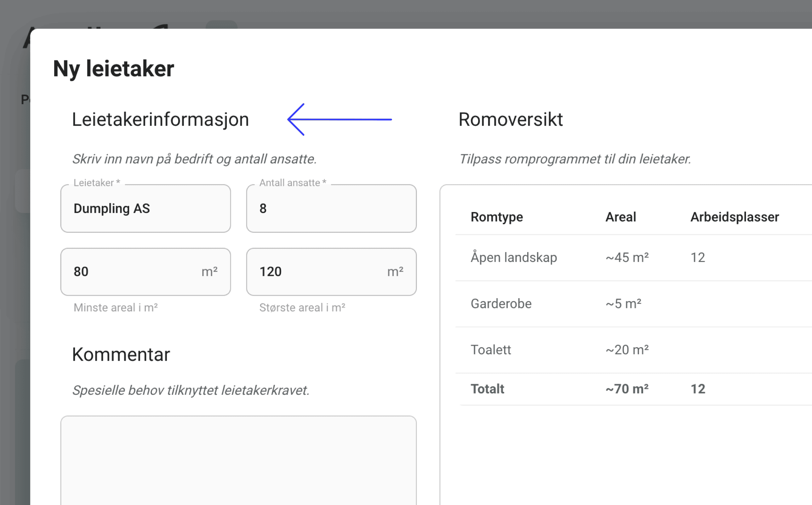Click inside the Kommentar text area
The width and height of the screenshot is (812, 505).
pyautogui.click(x=238, y=459)
